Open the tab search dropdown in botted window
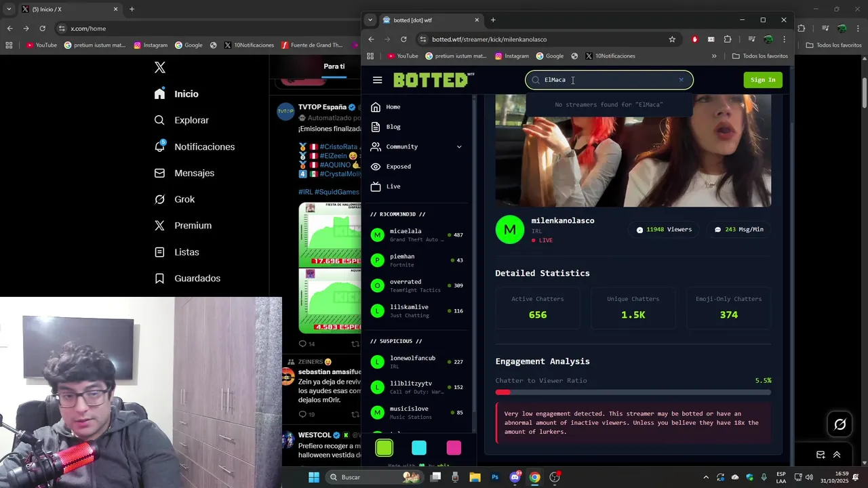The image size is (868, 488). click(370, 20)
